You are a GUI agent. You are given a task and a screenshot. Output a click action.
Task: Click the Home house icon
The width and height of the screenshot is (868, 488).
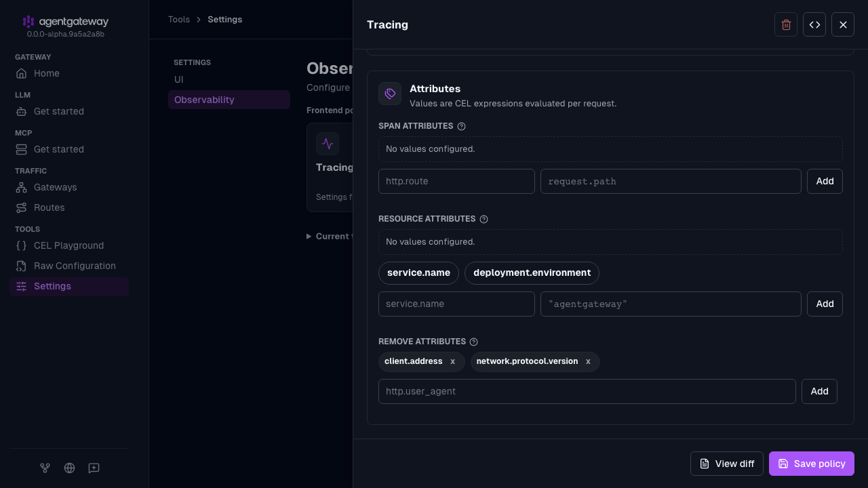(x=22, y=73)
